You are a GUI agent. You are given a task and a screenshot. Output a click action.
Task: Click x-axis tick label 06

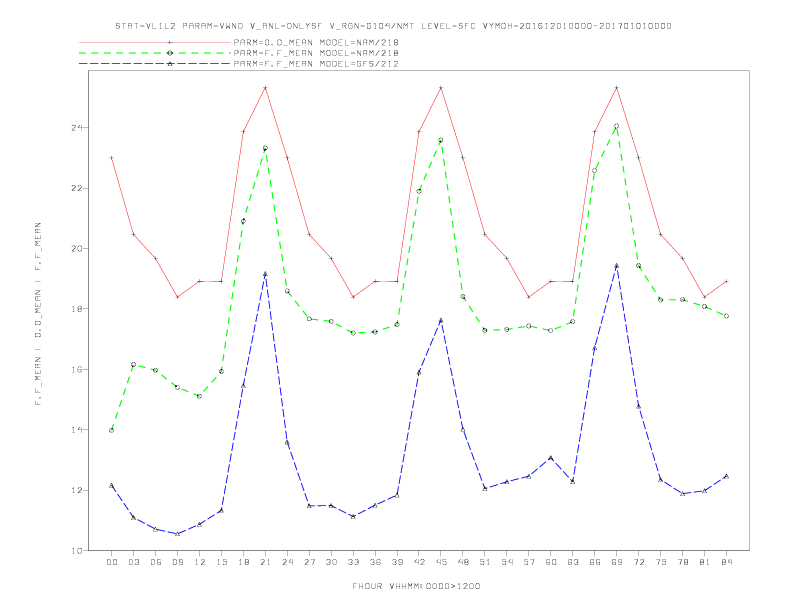click(156, 562)
